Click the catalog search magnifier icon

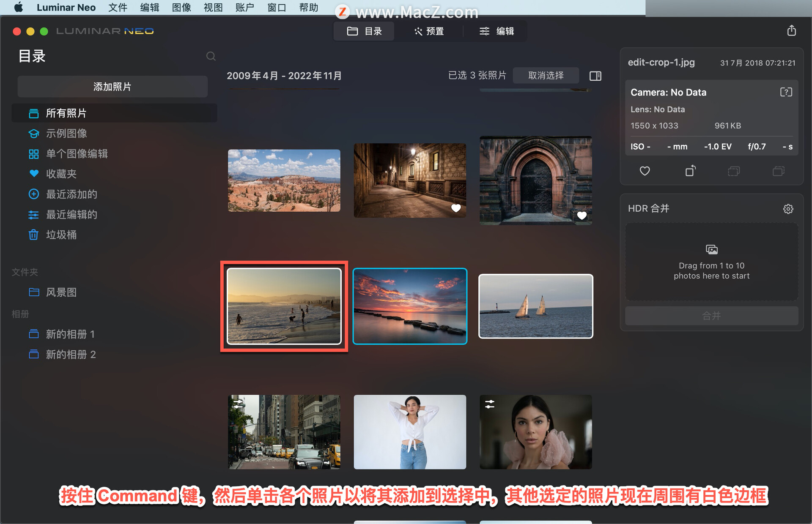point(211,56)
